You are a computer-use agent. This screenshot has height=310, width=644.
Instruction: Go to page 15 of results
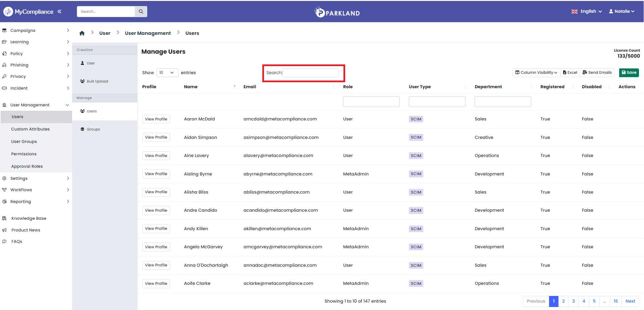[615, 301]
